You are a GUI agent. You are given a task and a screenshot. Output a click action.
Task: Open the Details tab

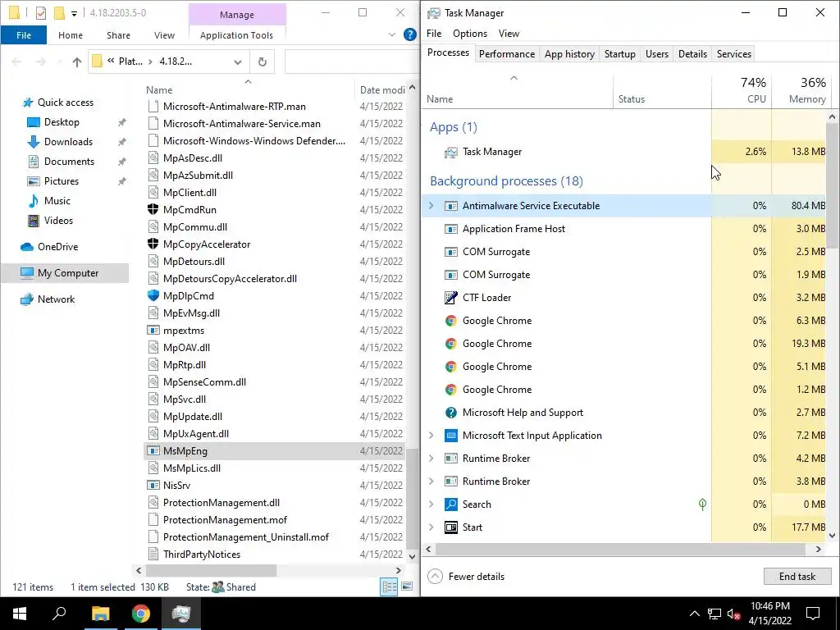[692, 53]
